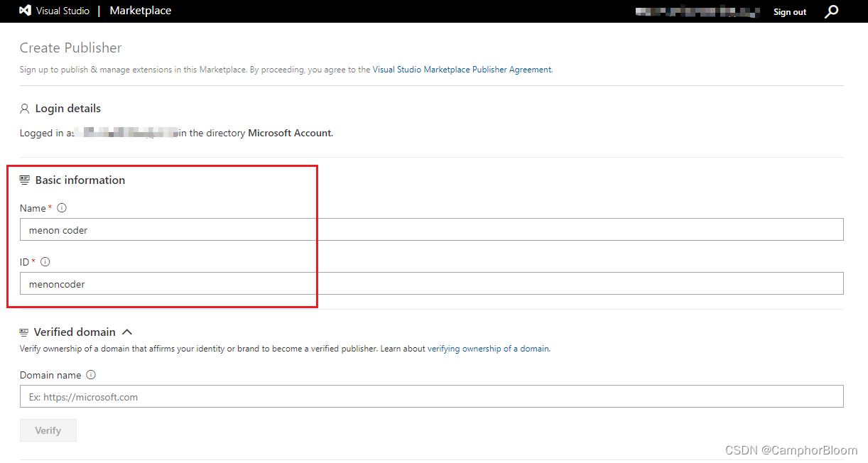The width and height of the screenshot is (868, 463).
Task: Click the Domain name label
Action: (x=50, y=375)
